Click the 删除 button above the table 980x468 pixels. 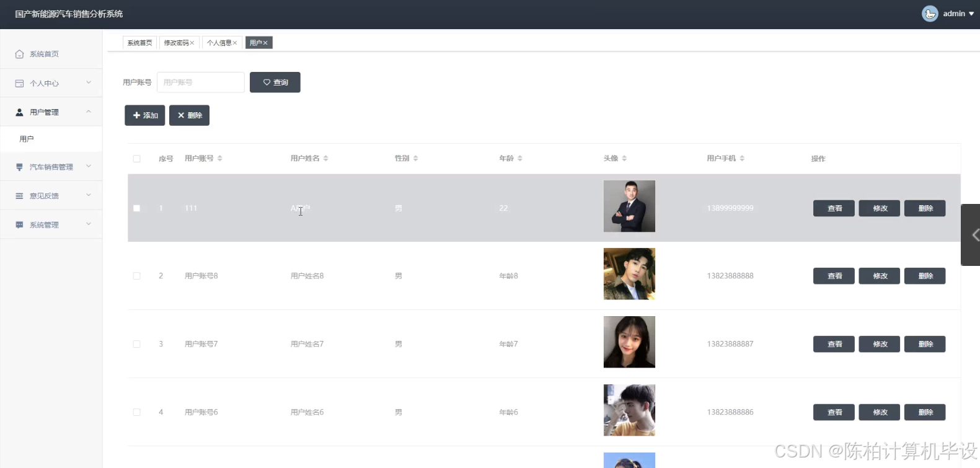pos(189,115)
